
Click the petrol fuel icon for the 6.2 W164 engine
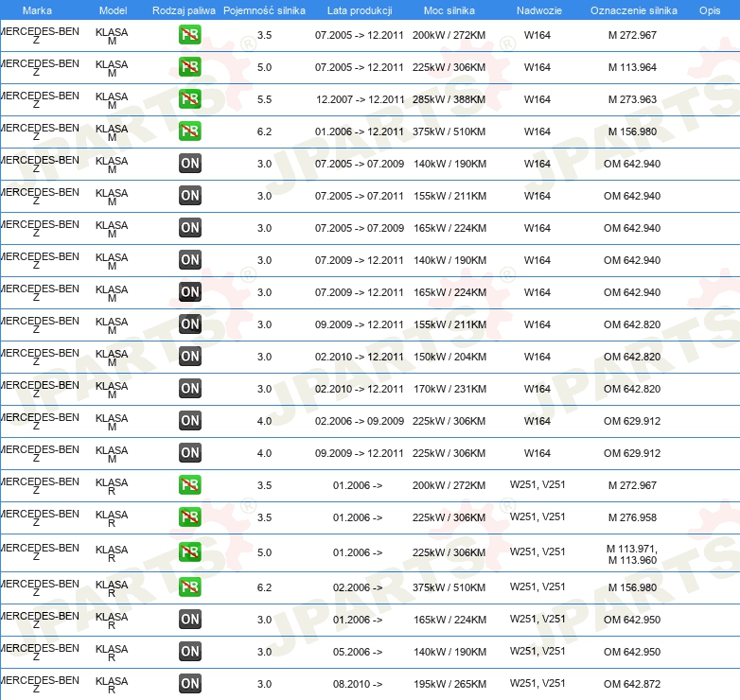189,131
